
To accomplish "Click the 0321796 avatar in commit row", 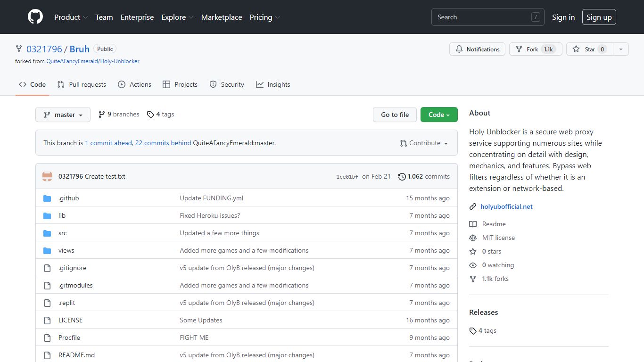I will pos(47,176).
